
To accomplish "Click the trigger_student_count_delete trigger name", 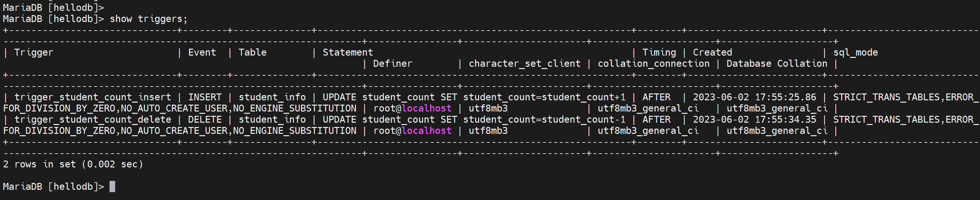I will (92, 119).
